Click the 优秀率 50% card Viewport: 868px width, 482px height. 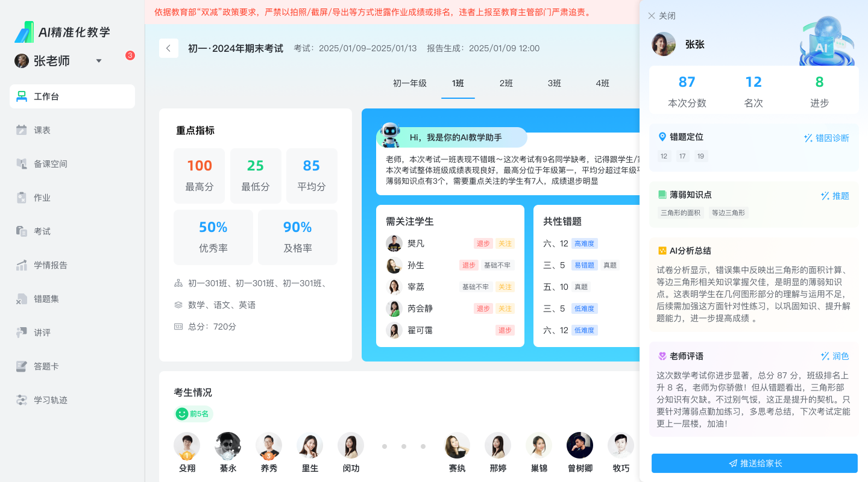click(x=213, y=237)
